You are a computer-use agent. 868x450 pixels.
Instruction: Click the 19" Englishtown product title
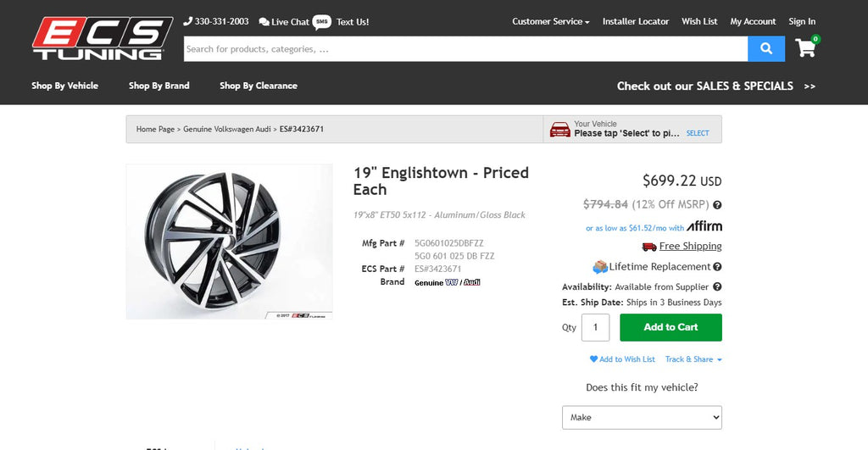[441, 181]
